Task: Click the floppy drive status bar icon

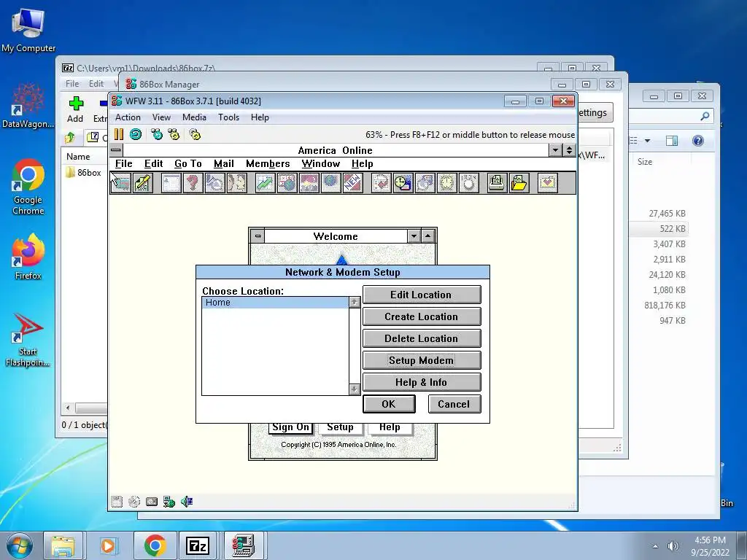Action: pos(117,502)
